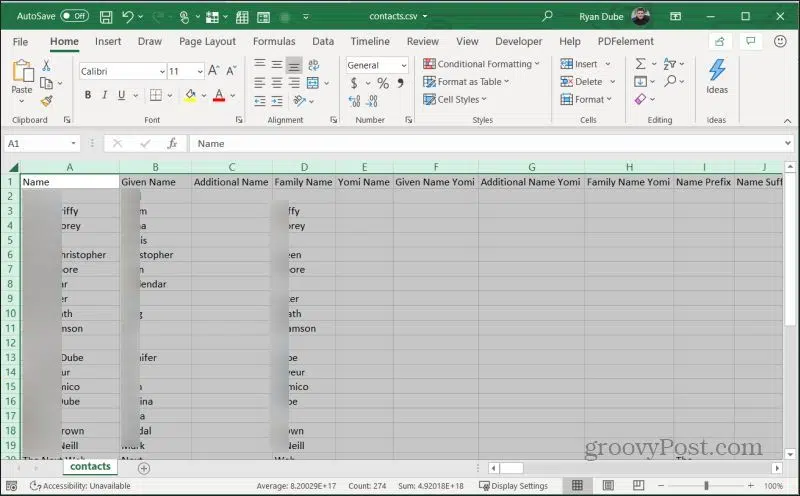The height and width of the screenshot is (496, 800).
Task: Switch to the Data tab
Action: coord(323,41)
